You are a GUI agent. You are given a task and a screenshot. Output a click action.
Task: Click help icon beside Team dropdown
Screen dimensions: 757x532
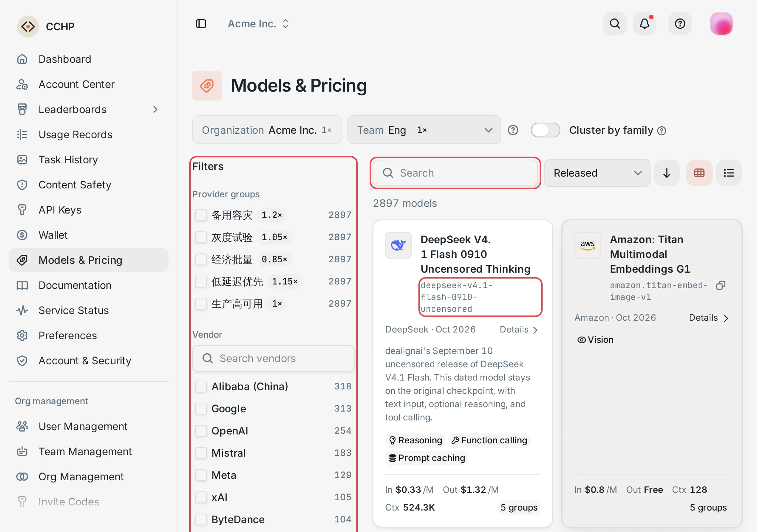coord(513,130)
